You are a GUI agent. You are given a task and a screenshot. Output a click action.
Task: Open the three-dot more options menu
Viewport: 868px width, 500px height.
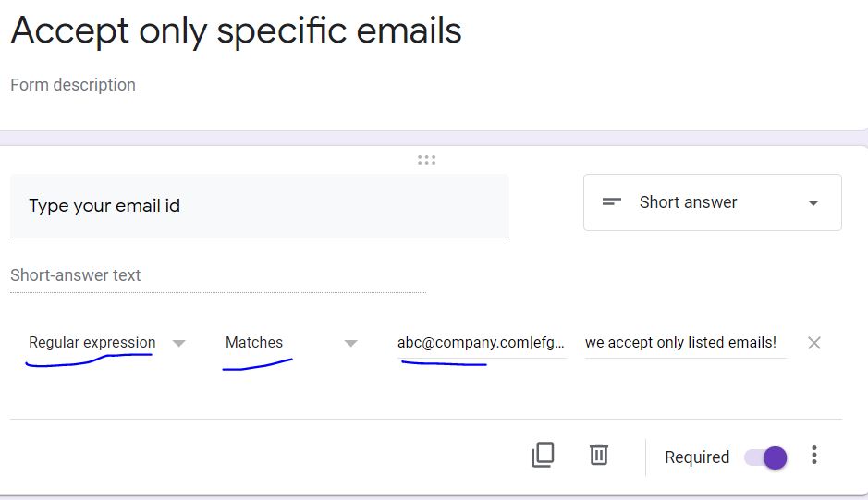pyautogui.click(x=813, y=455)
